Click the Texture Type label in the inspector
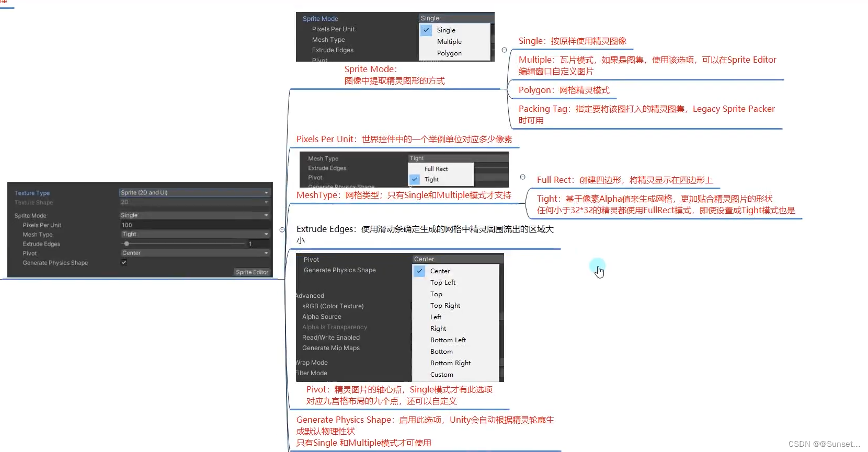Viewport: 868px width, 452px height. tap(32, 193)
